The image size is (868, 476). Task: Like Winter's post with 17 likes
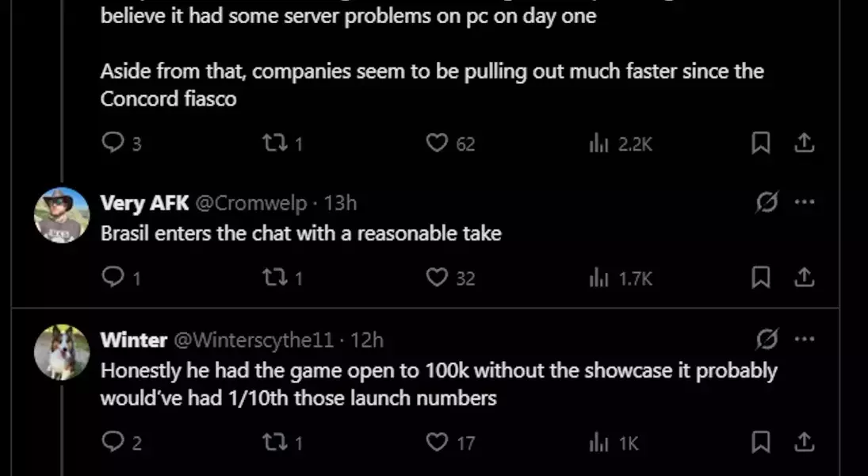click(437, 442)
